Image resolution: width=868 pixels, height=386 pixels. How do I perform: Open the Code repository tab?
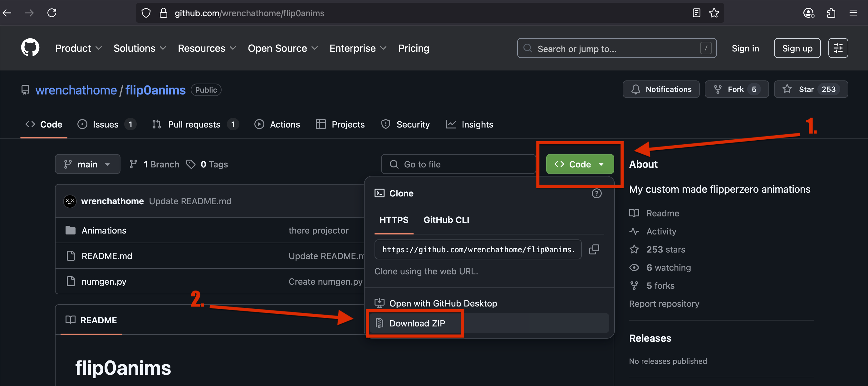44,124
